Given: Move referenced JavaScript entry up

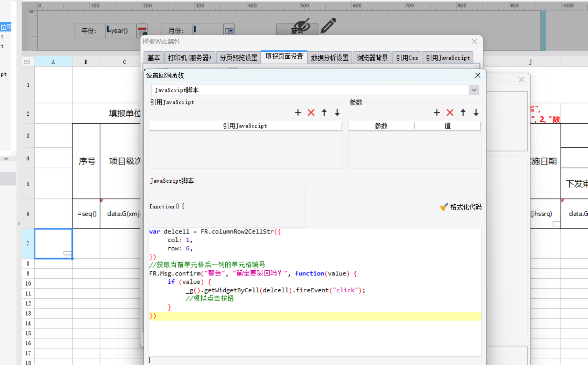Looking at the screenshot, I should [x=324, y=112].
